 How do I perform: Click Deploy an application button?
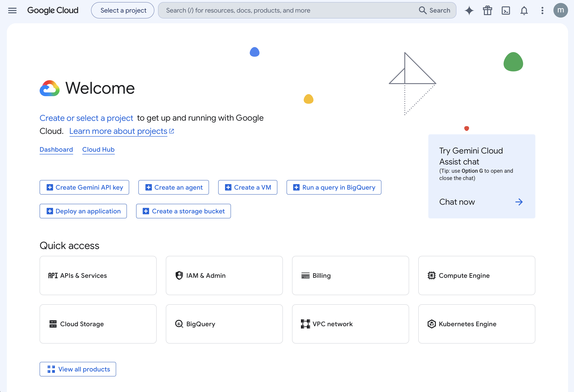pyautogui.click(x=83, y=211)
